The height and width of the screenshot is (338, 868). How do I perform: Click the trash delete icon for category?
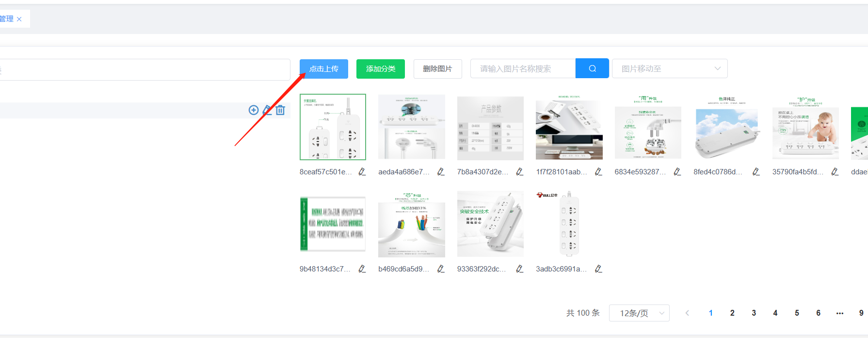280,110
